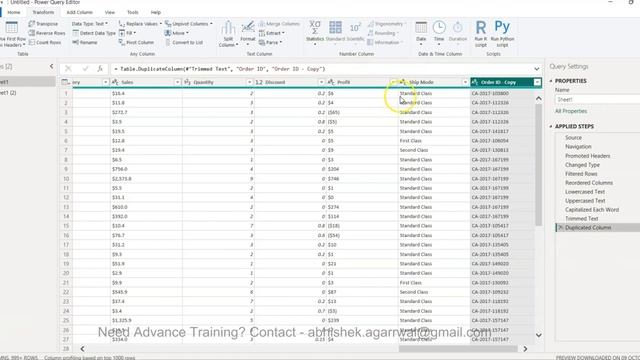Select the Trimmed Text step
This screenshot has height=360, width=640.
(x=582, y=219)
